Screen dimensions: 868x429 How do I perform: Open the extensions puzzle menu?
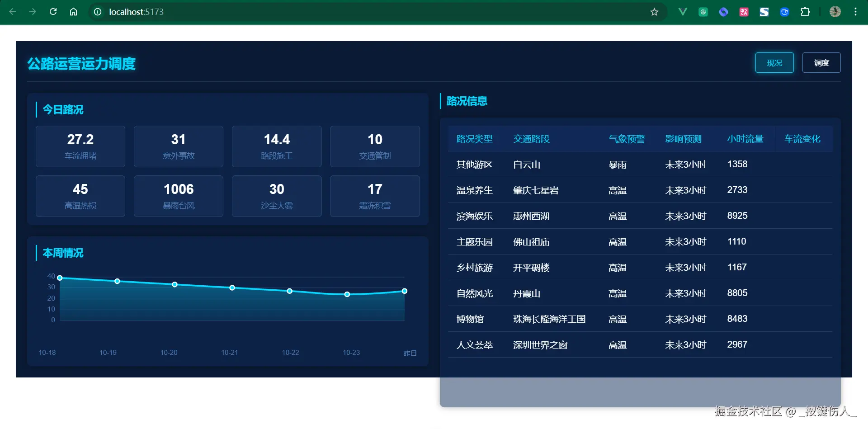805,12
